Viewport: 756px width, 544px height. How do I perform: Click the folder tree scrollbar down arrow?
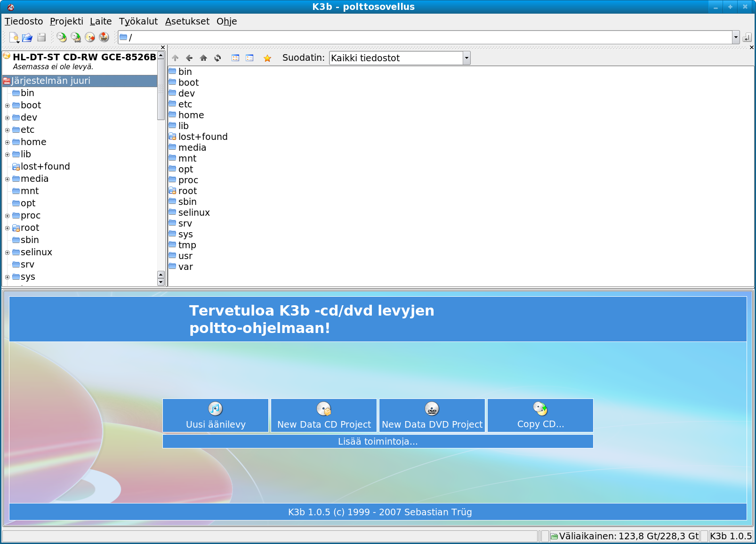161,282
